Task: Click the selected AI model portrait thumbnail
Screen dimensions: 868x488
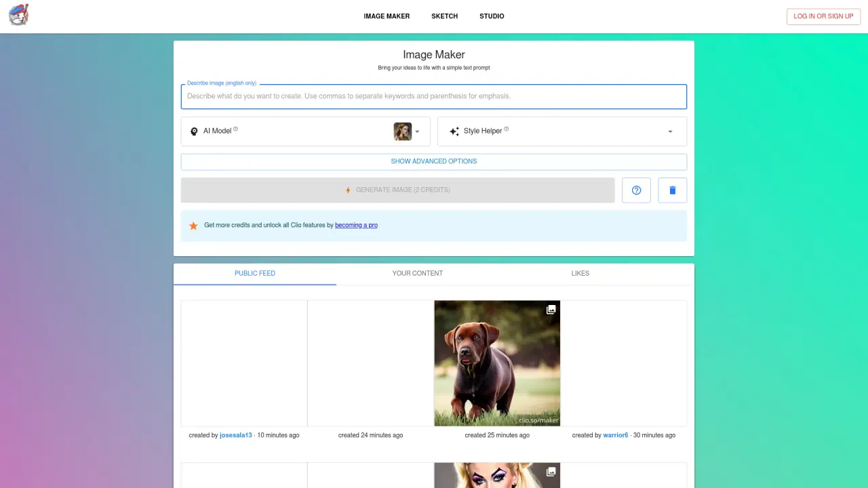Action: click(403, 131)
